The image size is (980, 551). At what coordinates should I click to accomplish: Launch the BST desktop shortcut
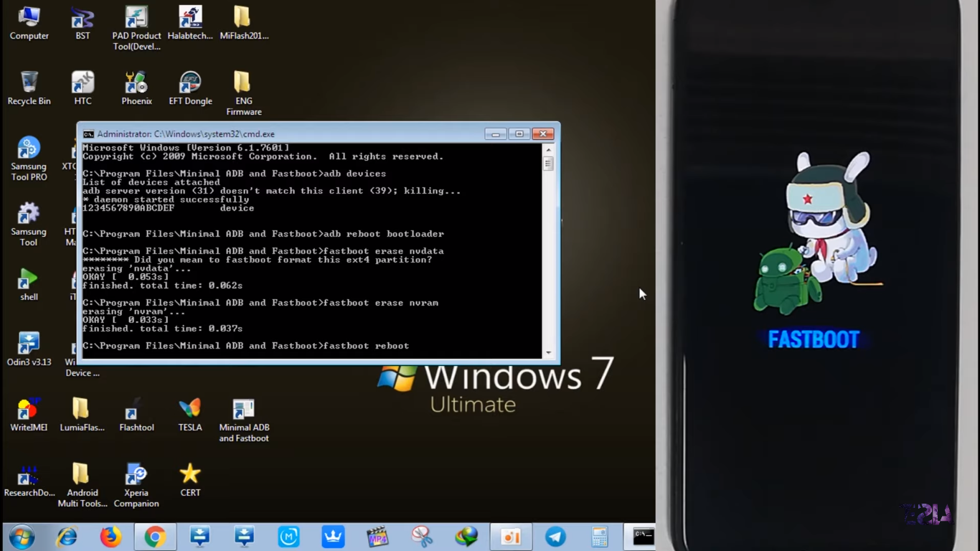(83, 23)
